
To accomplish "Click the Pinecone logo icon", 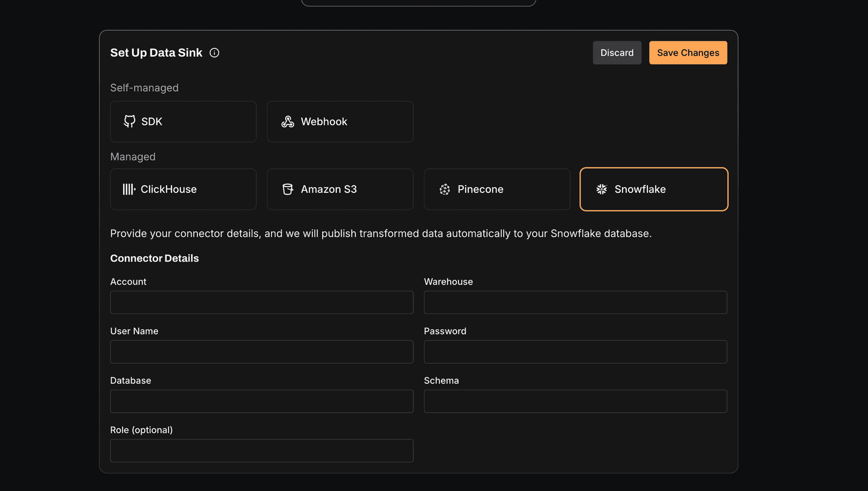I will pos(444,189).
